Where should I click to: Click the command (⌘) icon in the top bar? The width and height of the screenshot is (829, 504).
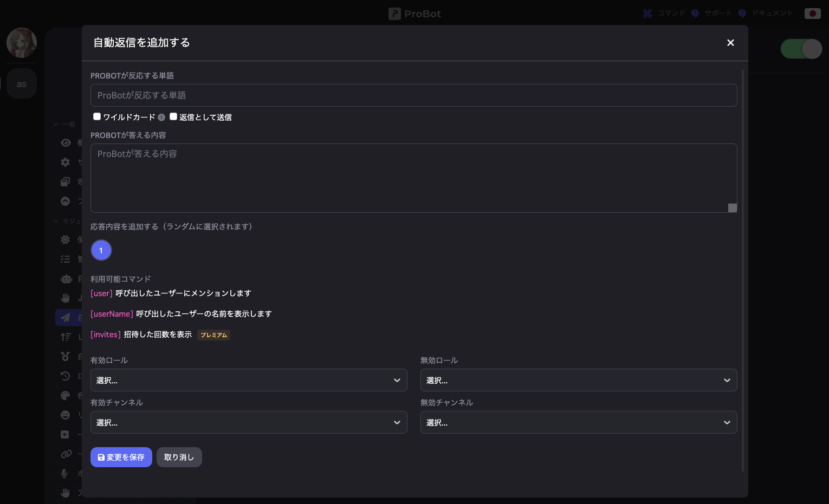pos(647,13)
